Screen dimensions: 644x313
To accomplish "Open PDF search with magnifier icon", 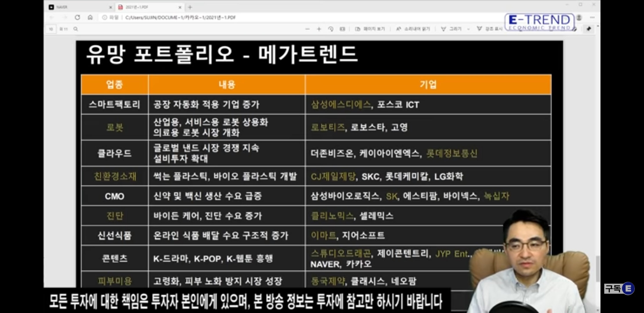I will (76, 29).
